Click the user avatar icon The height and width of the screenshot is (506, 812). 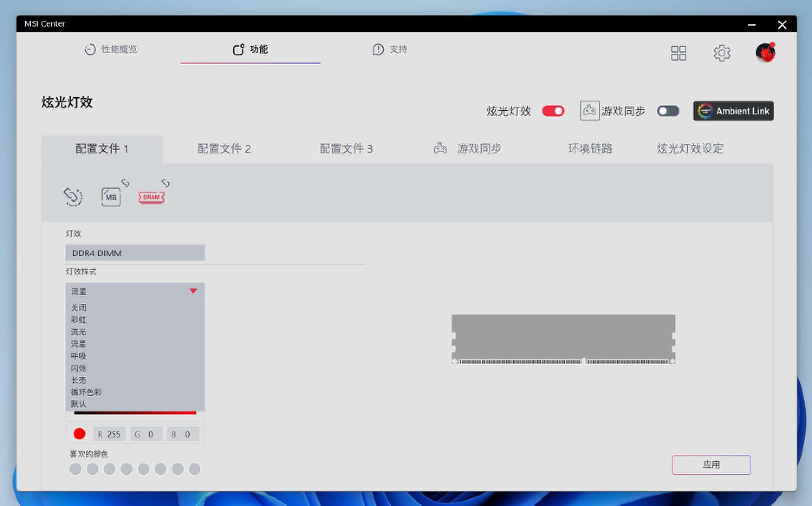click(x=764, y=52)
